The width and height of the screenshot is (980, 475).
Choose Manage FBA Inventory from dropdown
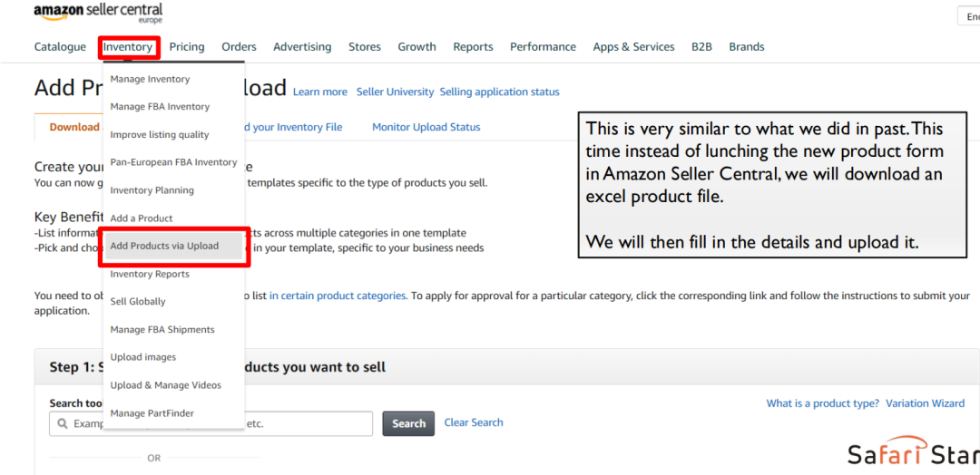(160, 107)
